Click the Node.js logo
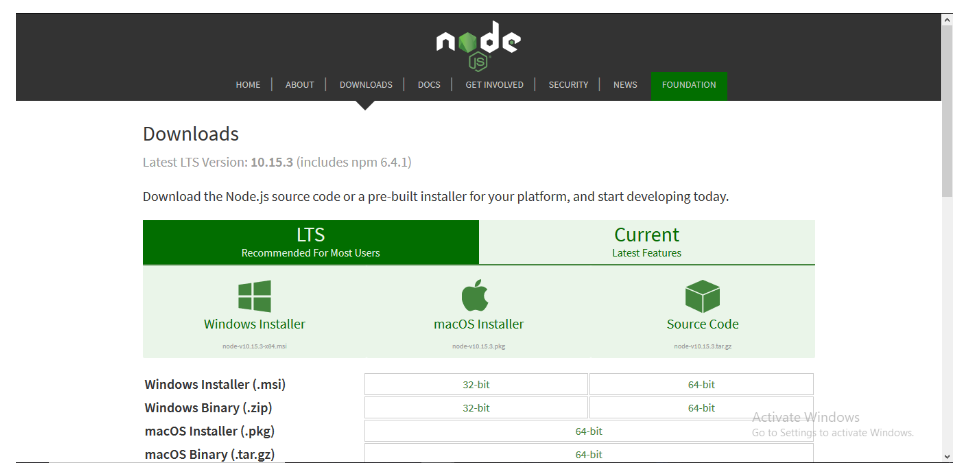Screen dimensions: 976x476 point(478,46)
